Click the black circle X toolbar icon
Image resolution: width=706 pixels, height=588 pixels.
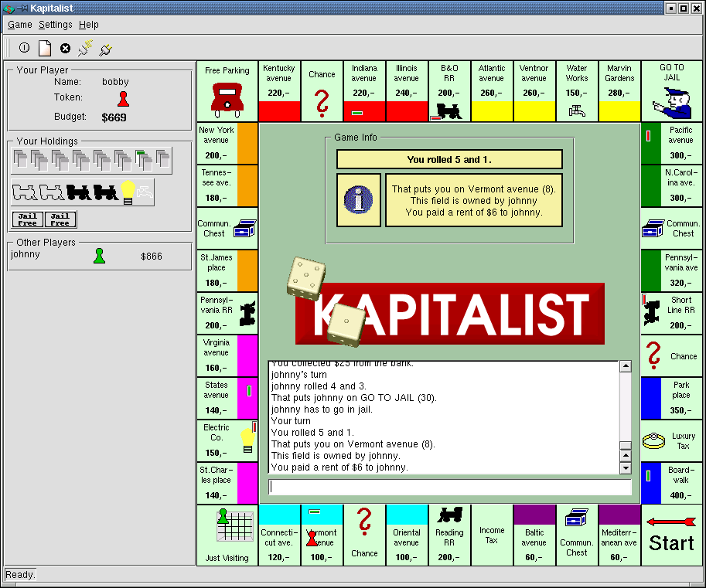66,48
